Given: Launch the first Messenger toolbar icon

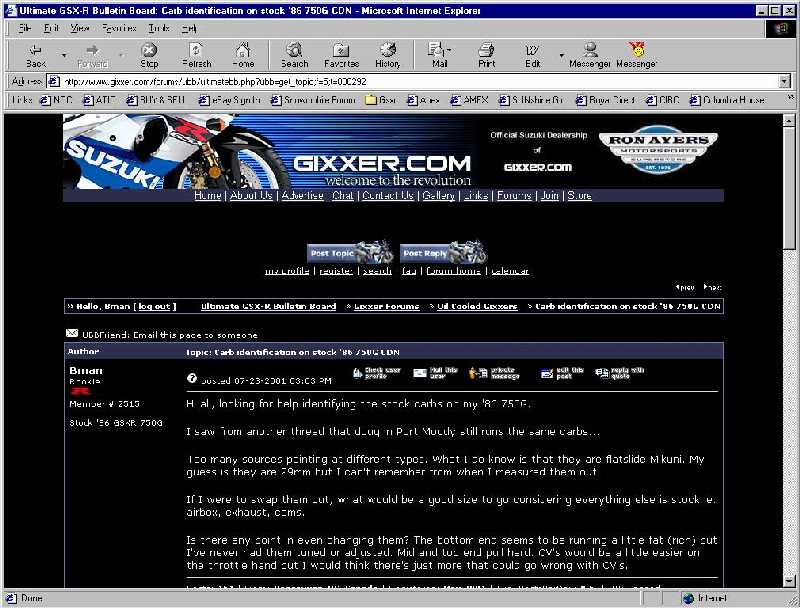Looking at the screenshot, I should pyautogui.click(x=590, y=56).
